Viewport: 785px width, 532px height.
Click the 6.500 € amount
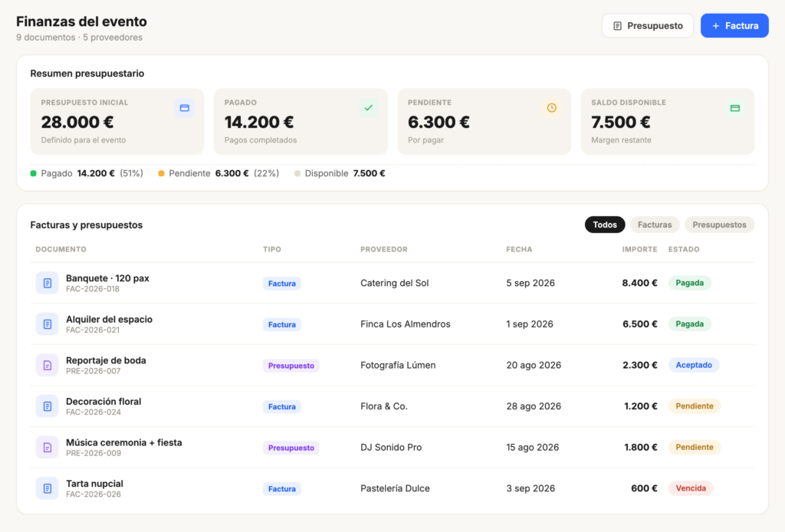point(640,323)
